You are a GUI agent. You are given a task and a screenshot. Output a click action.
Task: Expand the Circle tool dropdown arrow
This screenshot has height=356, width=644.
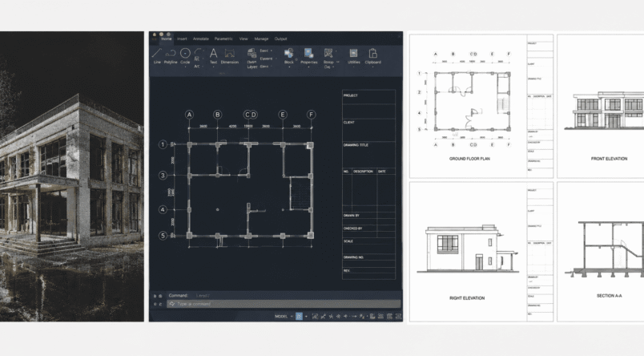(x=185, y=67)
